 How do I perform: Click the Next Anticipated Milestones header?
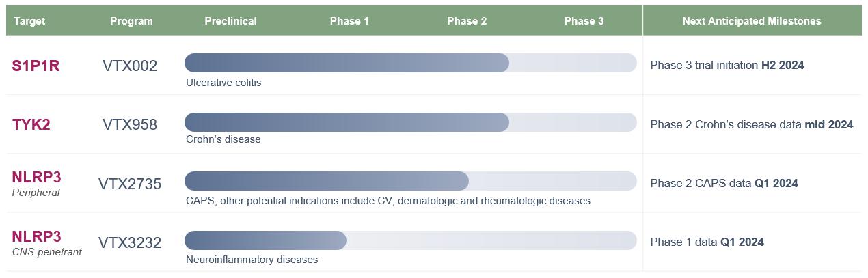tap(751, 21)
